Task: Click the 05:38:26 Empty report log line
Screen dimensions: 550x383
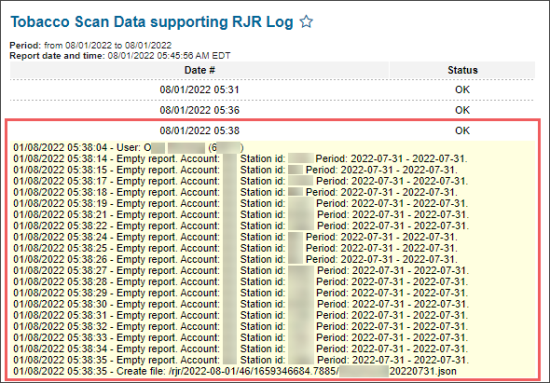Action: click(235, 260)
